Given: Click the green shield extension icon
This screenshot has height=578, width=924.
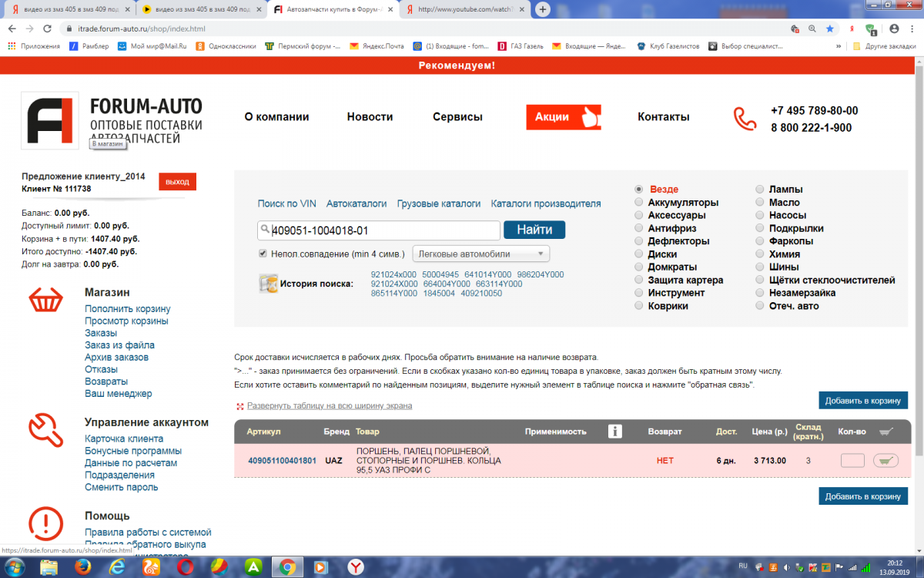Looking at the screenshot, I should tap(871, 29).
